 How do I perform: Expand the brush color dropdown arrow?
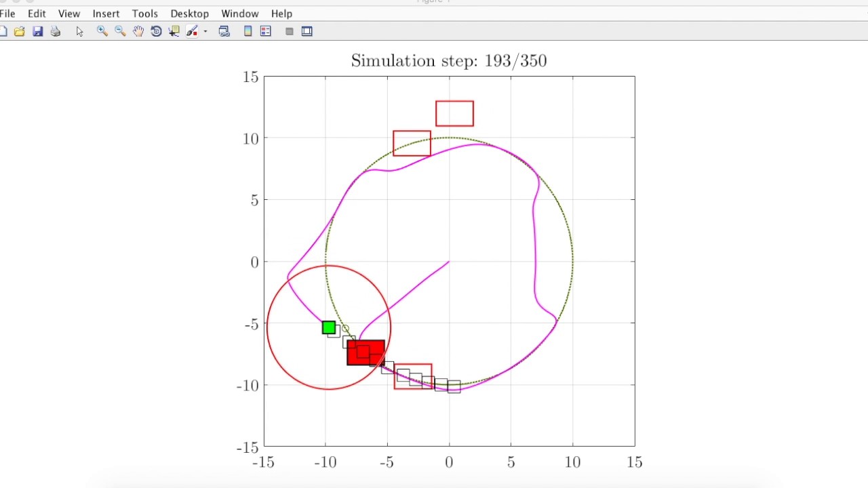tap(205, 31)
